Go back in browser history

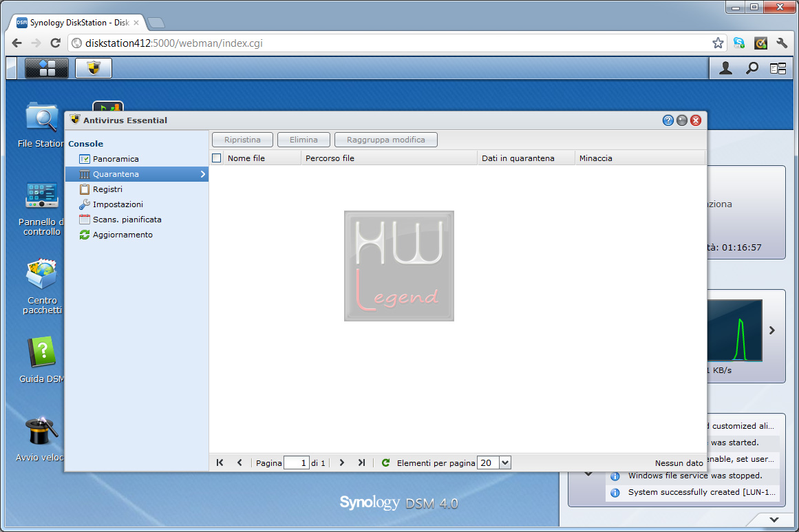pos(17,43)
